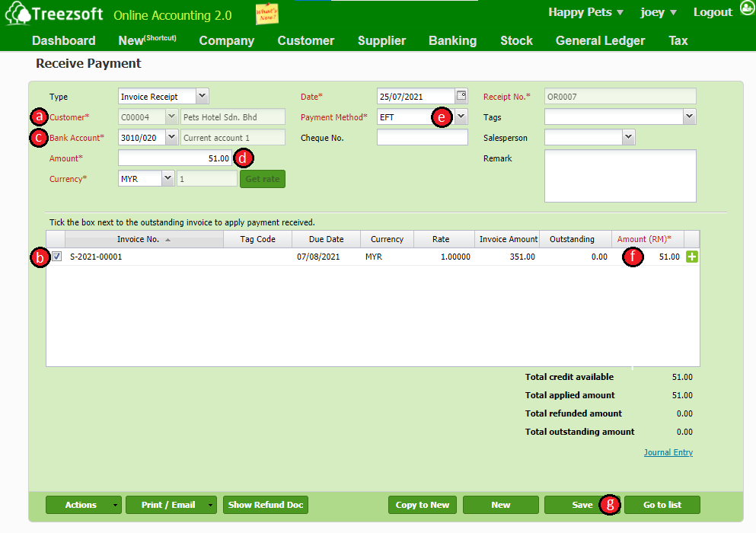Open the What's New sticky note
Screen dimensions: 756x533
click(x=266, y=14)
